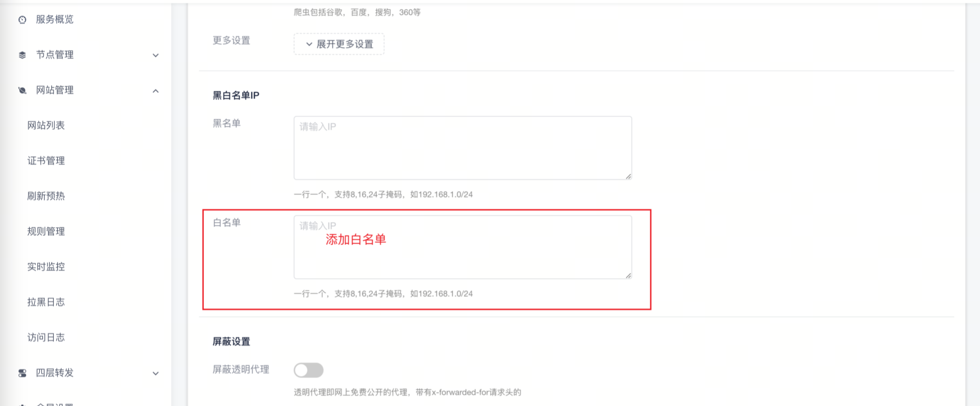This screenshot has width=980, height=406.
Task: Click the 黑名单 IP text area
Action: 462,148
